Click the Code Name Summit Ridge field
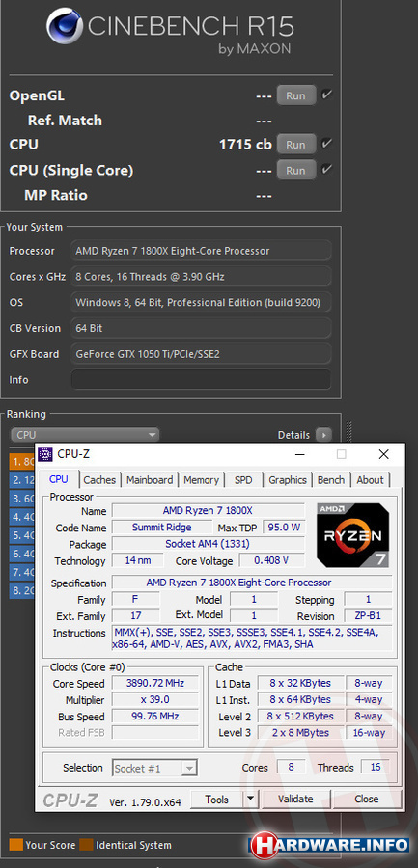Viewport: 418px width, 868px height. pos(162,528)
